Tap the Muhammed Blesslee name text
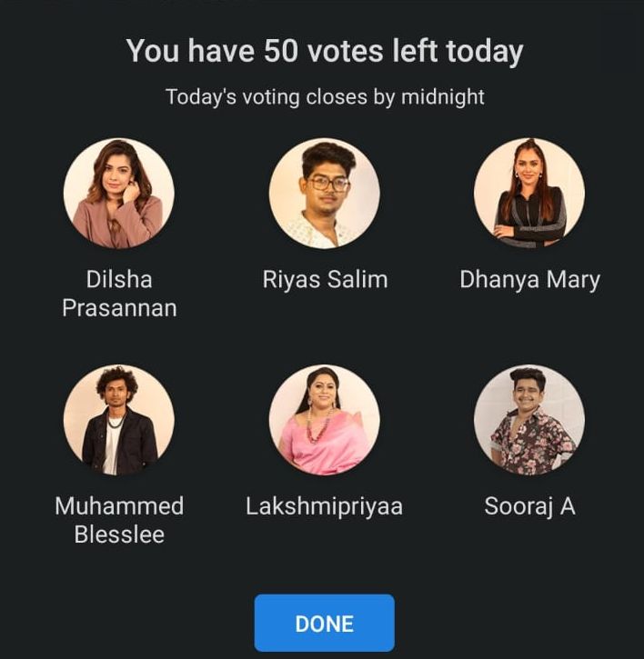The height and width of the screenshot is (659, 644). pos(119,520)
